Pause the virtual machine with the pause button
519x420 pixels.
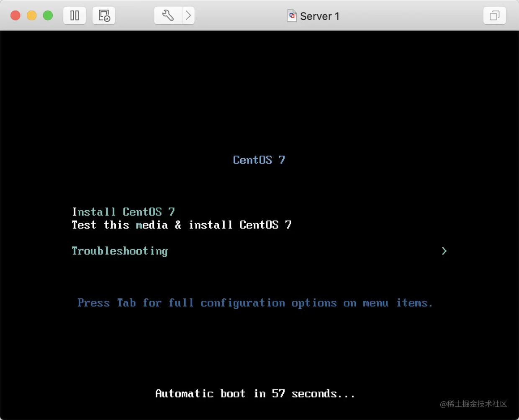coord(75,15)
